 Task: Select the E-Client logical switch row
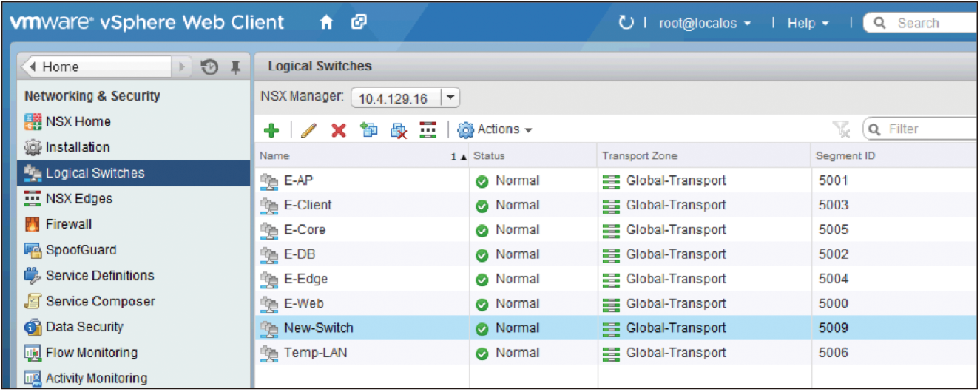617,205
